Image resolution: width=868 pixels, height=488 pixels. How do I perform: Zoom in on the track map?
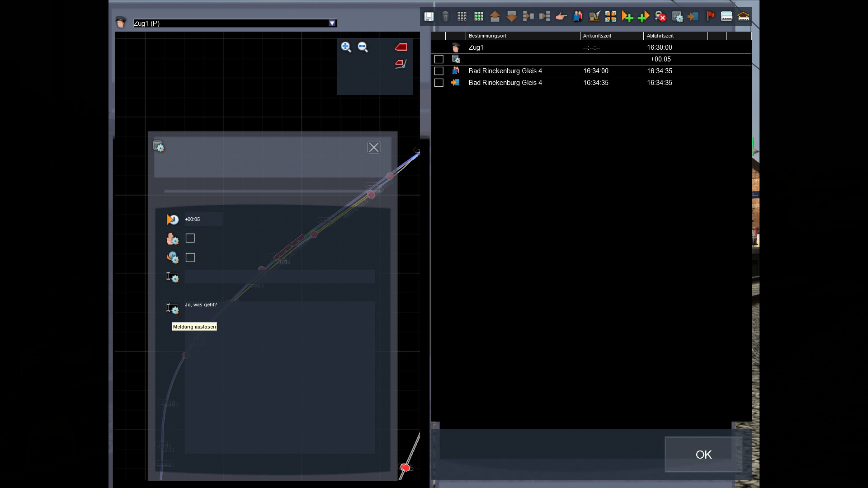(x=346, y=47)
